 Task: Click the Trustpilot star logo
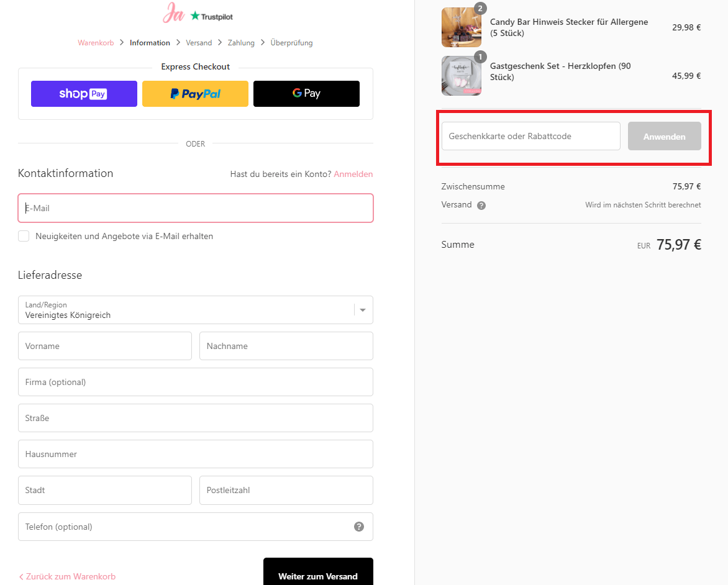pos(212,16)
